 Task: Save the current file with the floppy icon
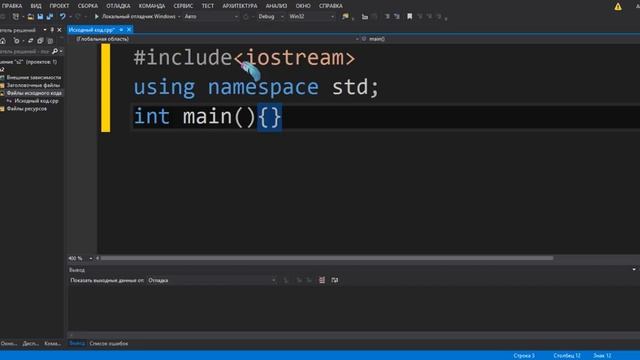click(40, 17)
